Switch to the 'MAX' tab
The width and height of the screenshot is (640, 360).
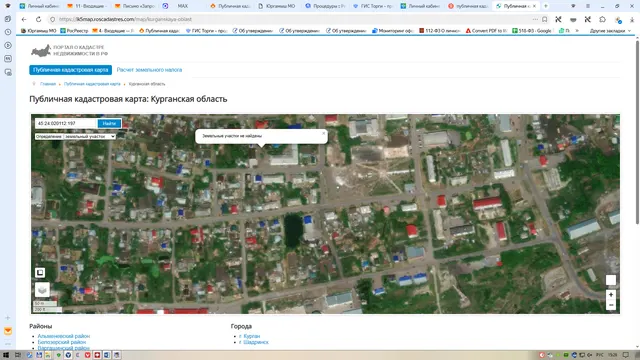coord(183,6)
